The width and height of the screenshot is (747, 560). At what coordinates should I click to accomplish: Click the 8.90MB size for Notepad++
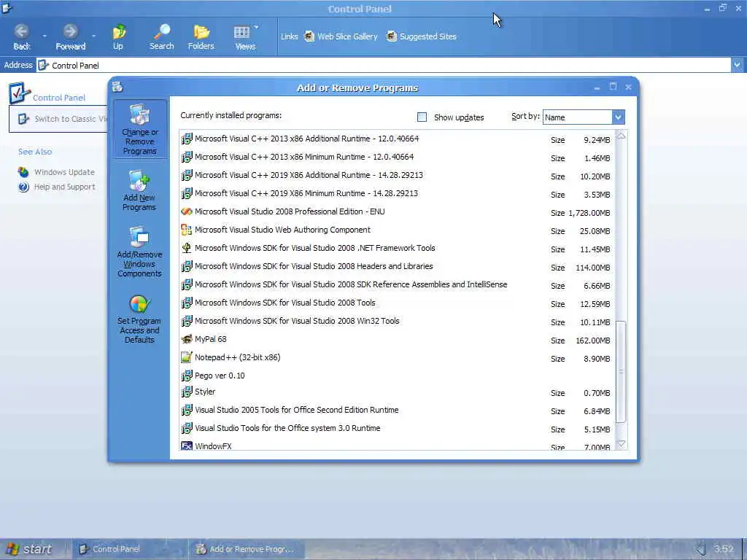(x=597, y=359)
